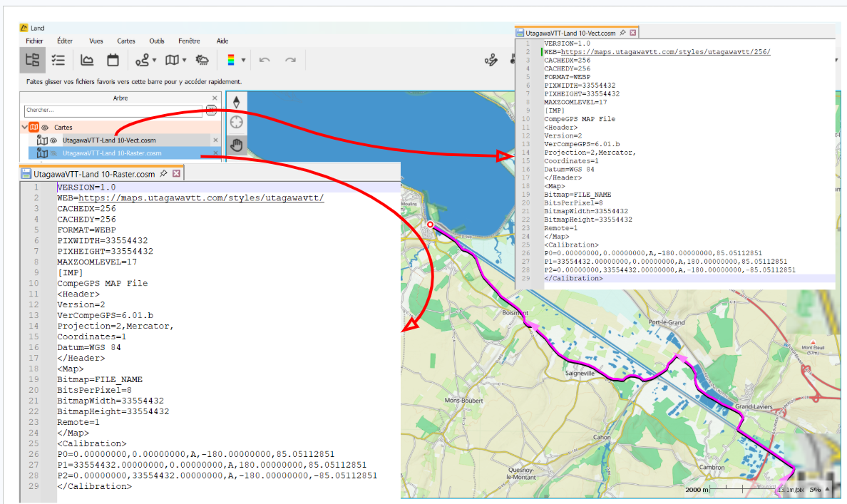
Task: Click line </Calibration> in Vect editor
Action: pos(573,278)
